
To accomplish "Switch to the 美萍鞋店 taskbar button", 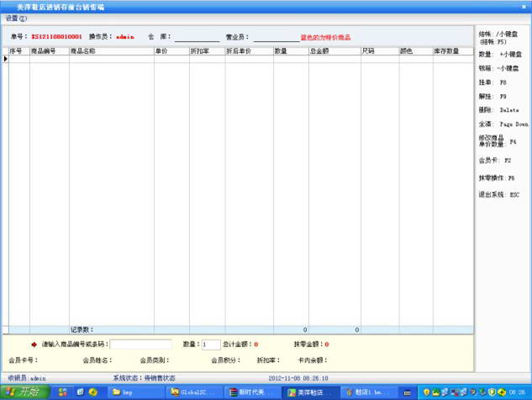I will point(310,392).
